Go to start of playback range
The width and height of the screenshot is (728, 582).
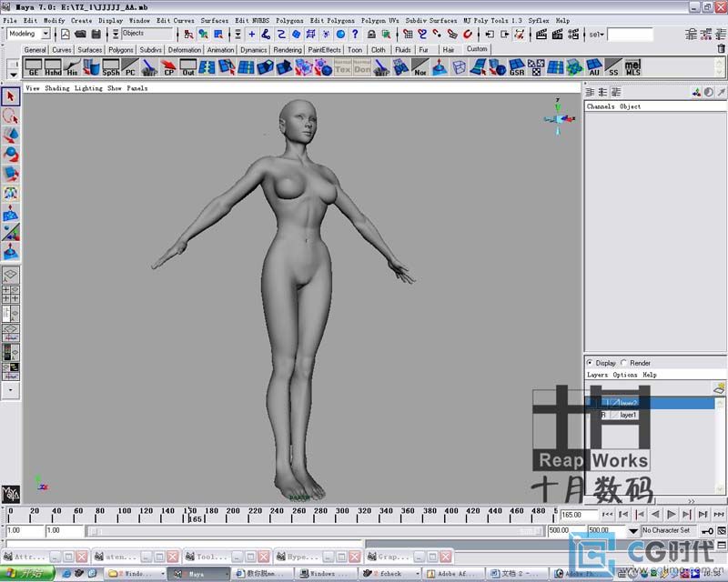(x=607, y=514)
